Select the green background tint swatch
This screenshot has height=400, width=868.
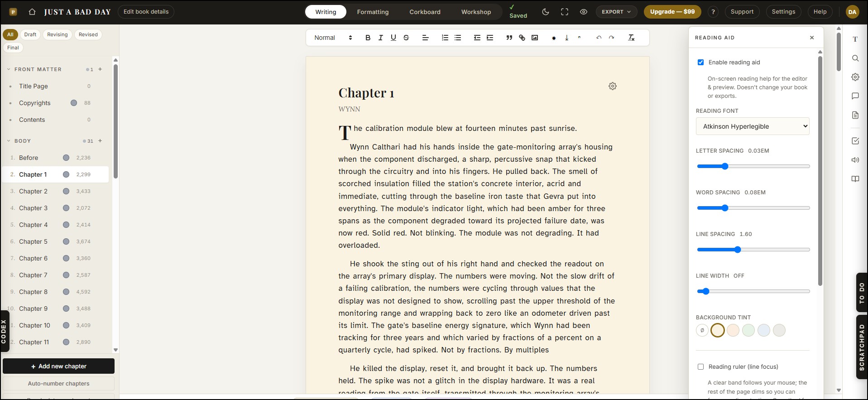748,330
